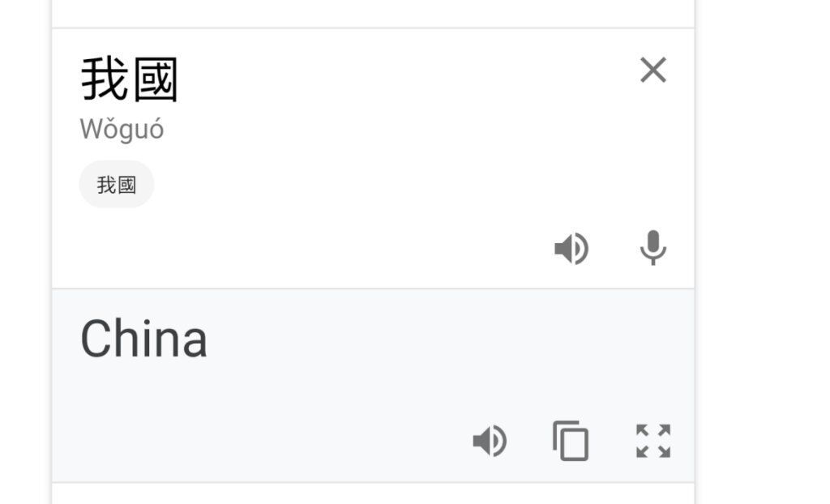Listen to the Chinese source text pronunciation
Image resolution: width=830 pixels, height=504 pixels.
tap(571, 248)
